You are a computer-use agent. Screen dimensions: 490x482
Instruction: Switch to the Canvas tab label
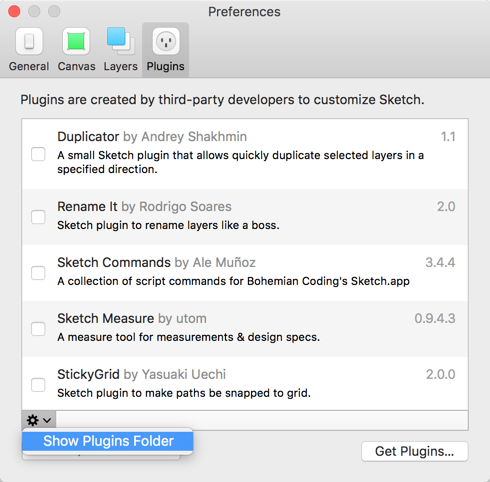(x=76, y=66)
